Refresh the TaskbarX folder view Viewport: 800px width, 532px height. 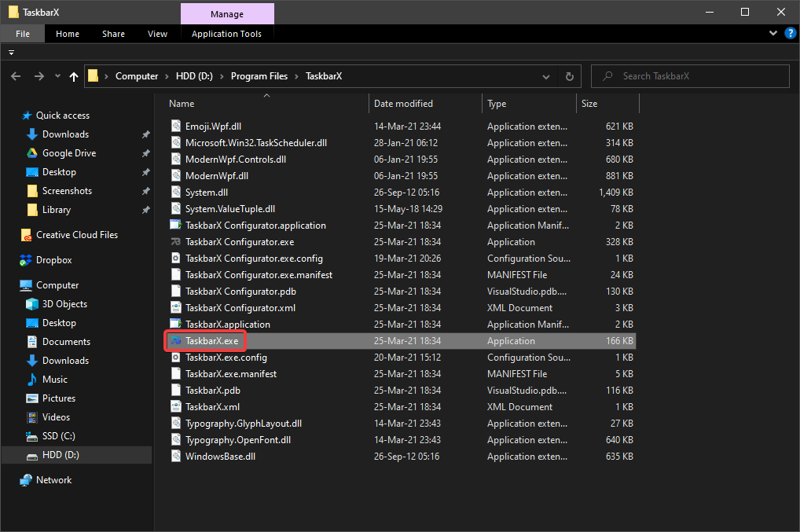570,76
